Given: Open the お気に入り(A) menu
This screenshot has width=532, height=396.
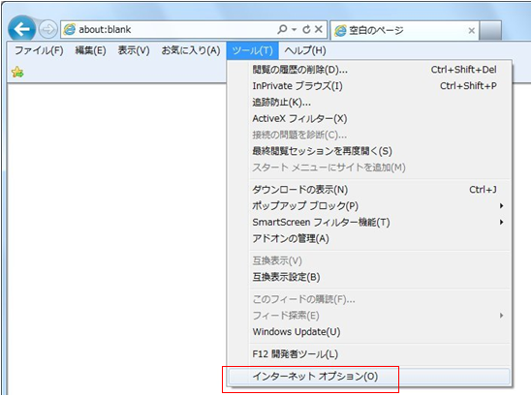Looking at the screenshot, I should tap(191, 50).
